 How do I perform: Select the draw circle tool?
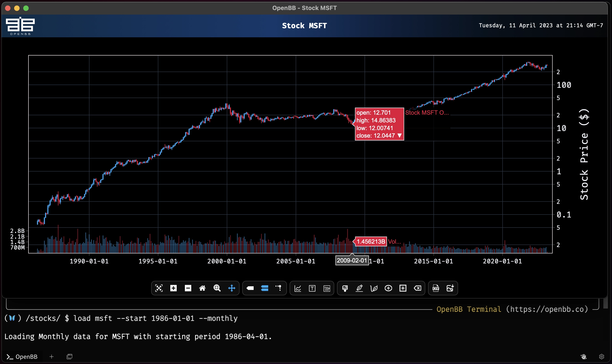[x=388, y=288]
